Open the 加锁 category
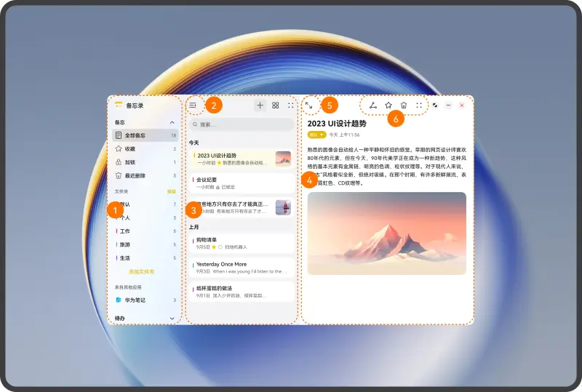 tap(145, 162)
